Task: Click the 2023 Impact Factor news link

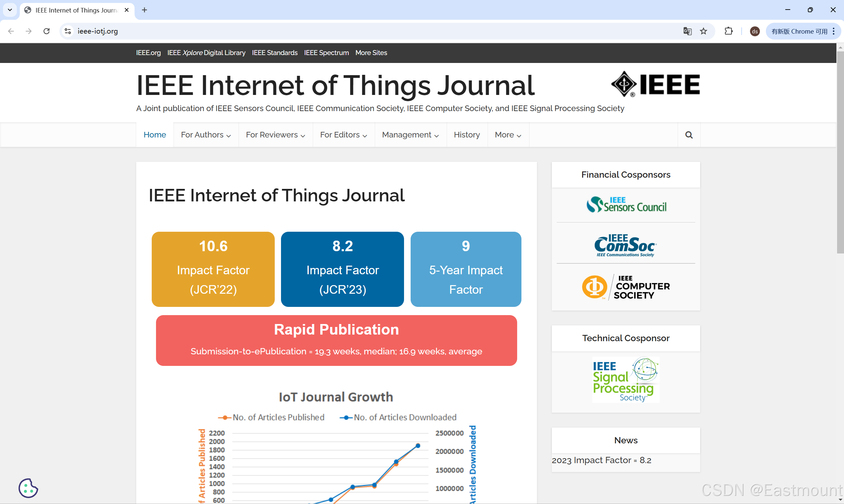Action: coord(601,460)
